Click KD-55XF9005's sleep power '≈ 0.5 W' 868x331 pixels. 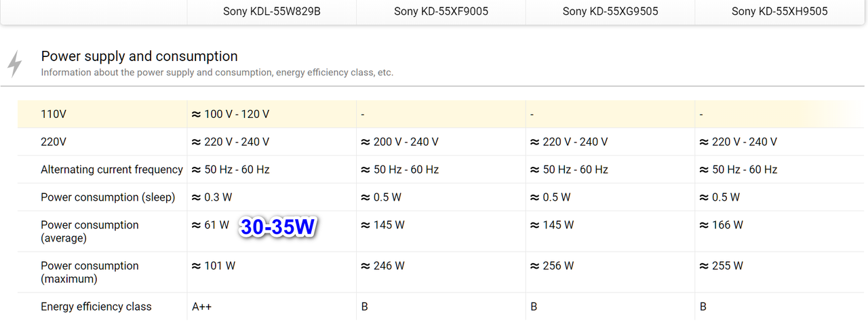tap(381, 197)
